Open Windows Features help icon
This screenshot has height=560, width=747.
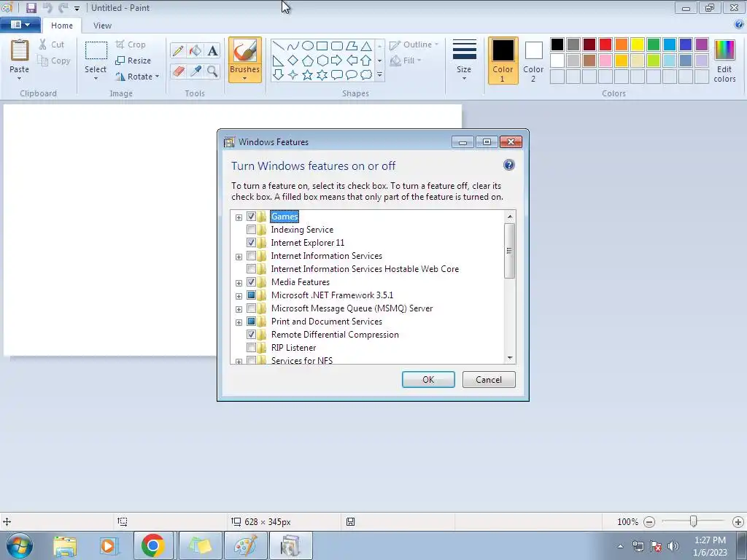508,165
